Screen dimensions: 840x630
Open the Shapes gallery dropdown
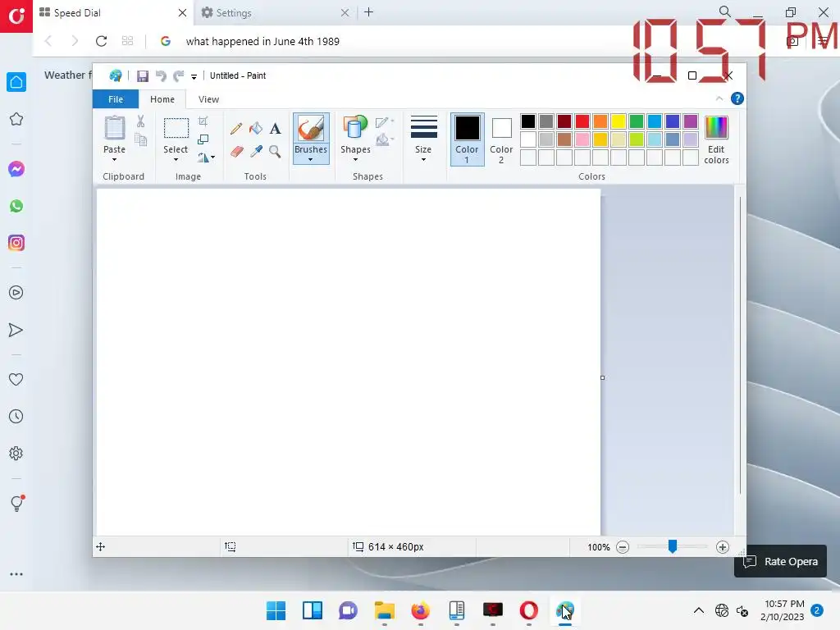tap(356, 160)
